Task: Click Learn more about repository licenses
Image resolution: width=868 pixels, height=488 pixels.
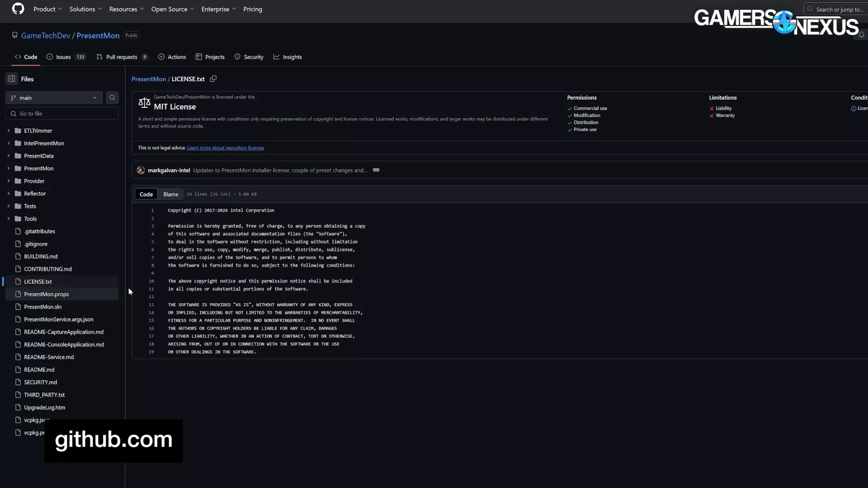Action: tap(226, 148)
